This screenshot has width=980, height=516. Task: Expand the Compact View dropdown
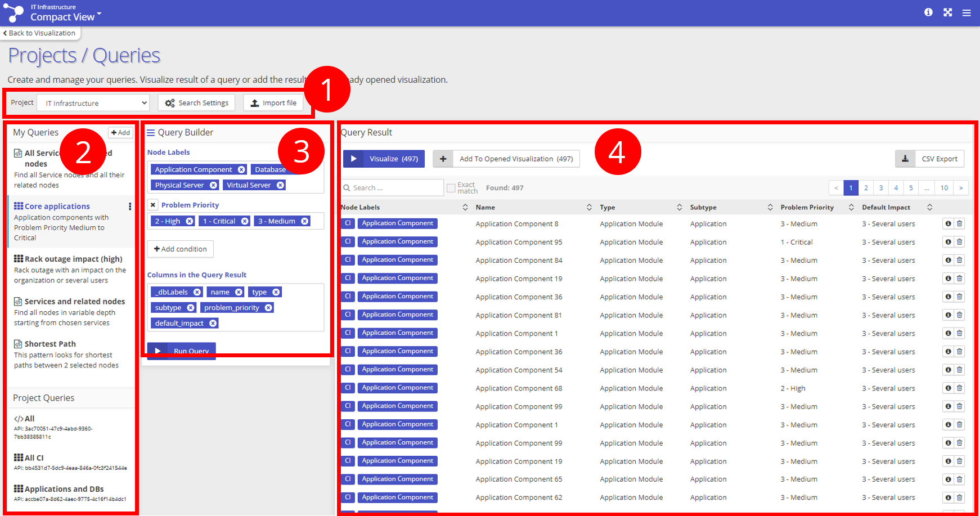coord(99,14)
